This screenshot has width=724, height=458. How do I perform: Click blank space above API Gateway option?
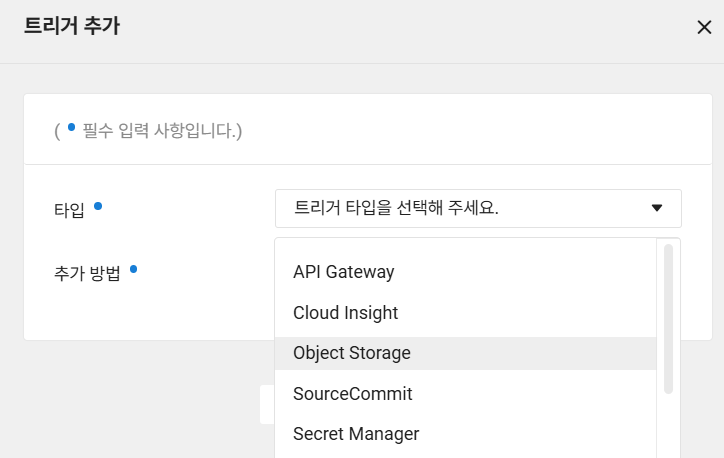pyautogui.click(x=465, y=247)
